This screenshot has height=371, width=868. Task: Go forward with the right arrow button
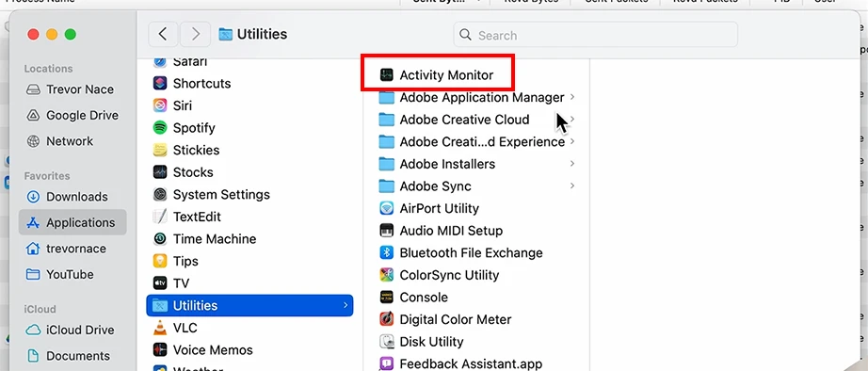196,34
